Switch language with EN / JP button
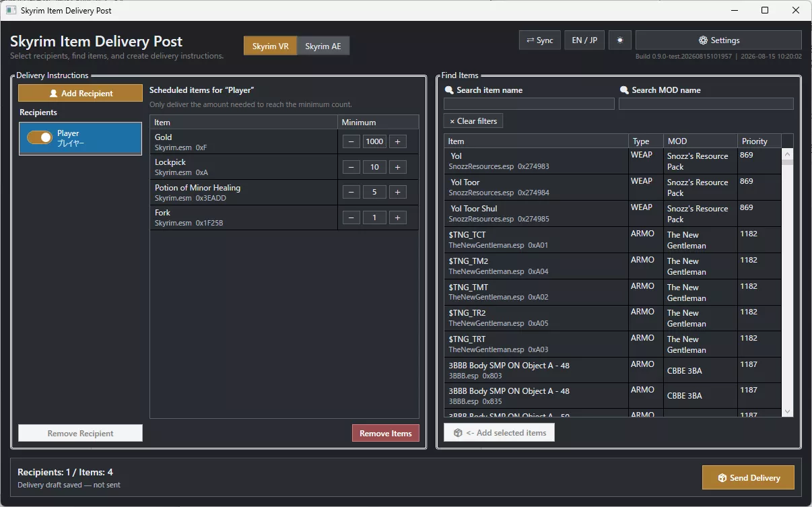The image size is (812, 507). point(584,40)
